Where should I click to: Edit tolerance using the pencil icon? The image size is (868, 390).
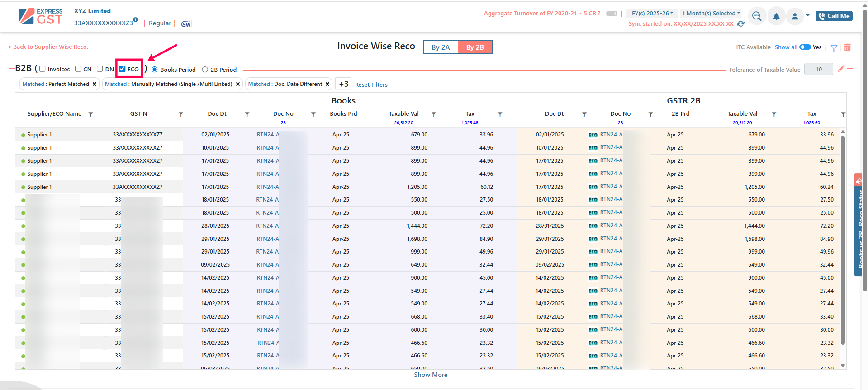tap(841, 69)
